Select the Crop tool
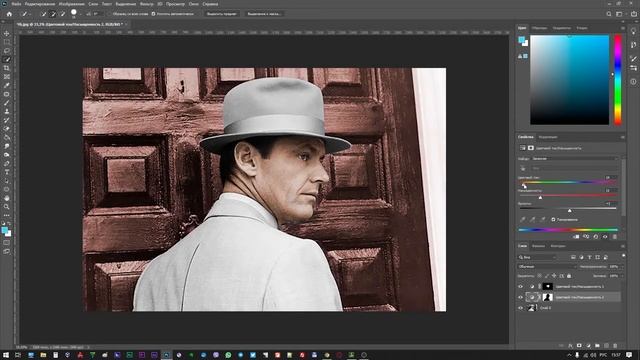 click(7, 68)
